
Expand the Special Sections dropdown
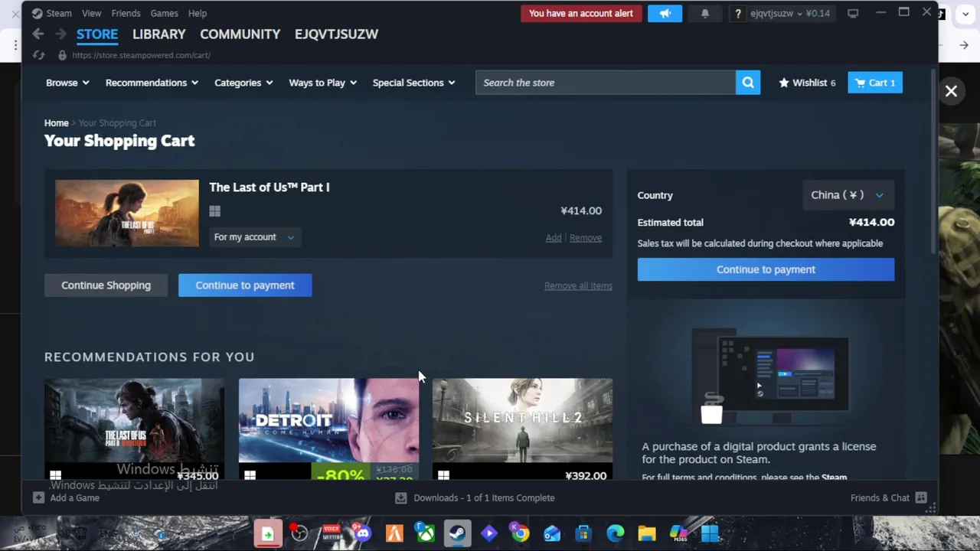click(413, 83)
